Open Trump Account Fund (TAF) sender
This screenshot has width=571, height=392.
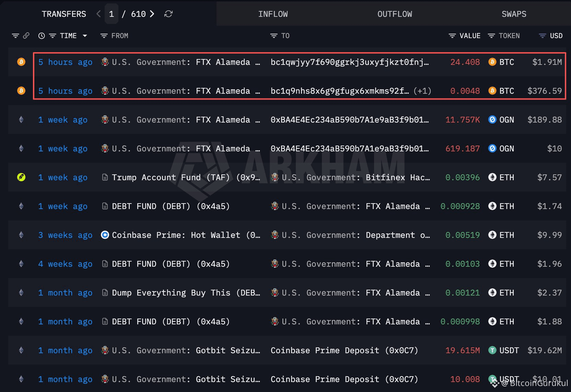pos(186,177)
